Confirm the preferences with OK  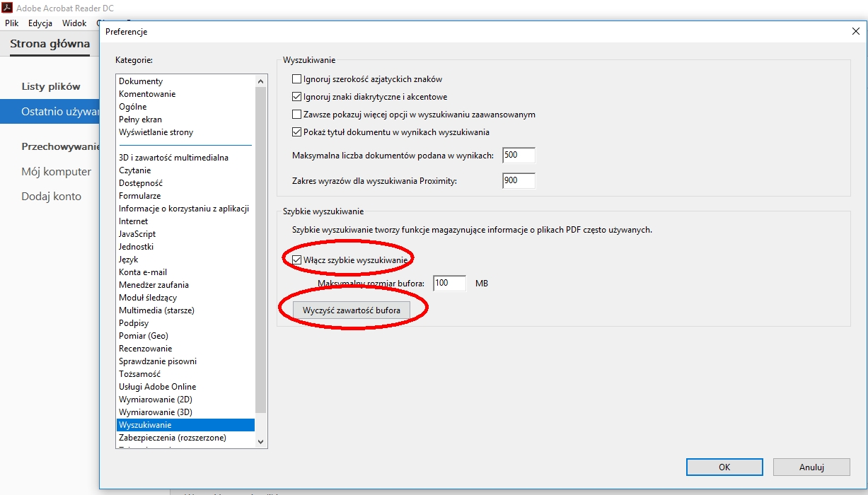[x=724, y=467]
